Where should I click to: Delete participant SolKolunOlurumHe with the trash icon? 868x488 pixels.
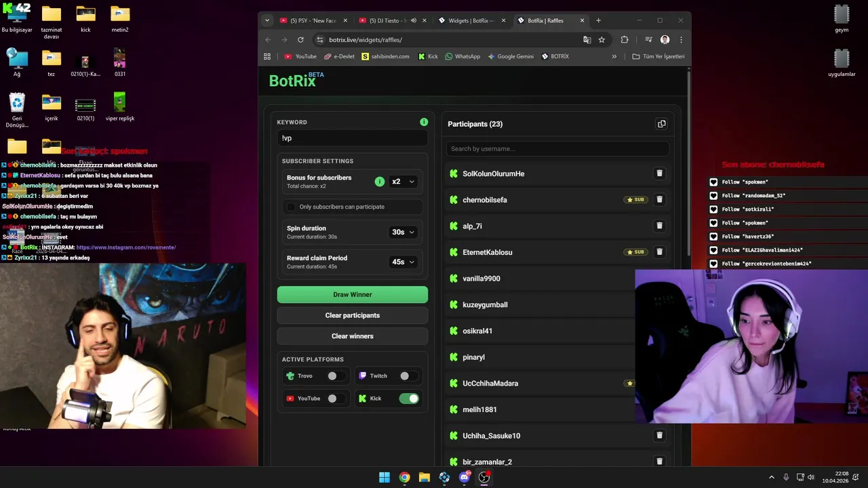659,174
